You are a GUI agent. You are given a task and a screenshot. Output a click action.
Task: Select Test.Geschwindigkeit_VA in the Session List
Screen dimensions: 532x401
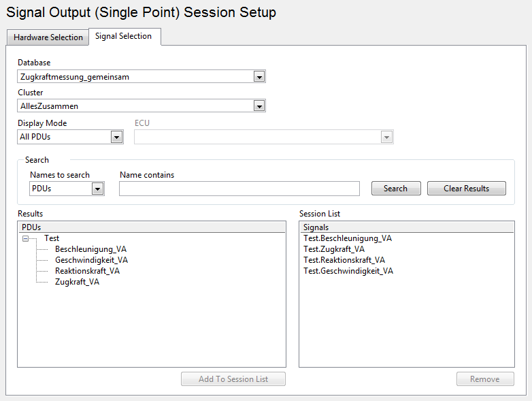click(348, 271)
